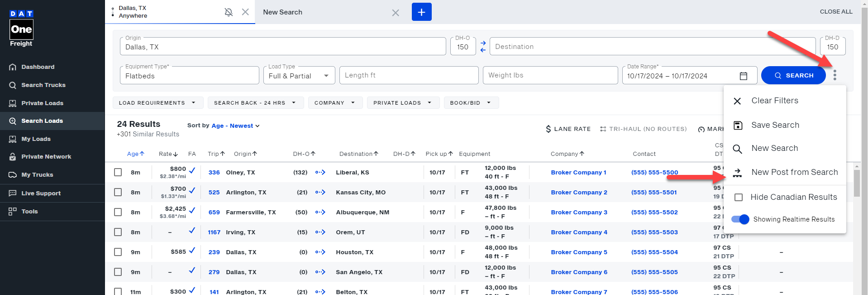Open the Search Back - 24 hrs dropdown

[x=255, y=103]
